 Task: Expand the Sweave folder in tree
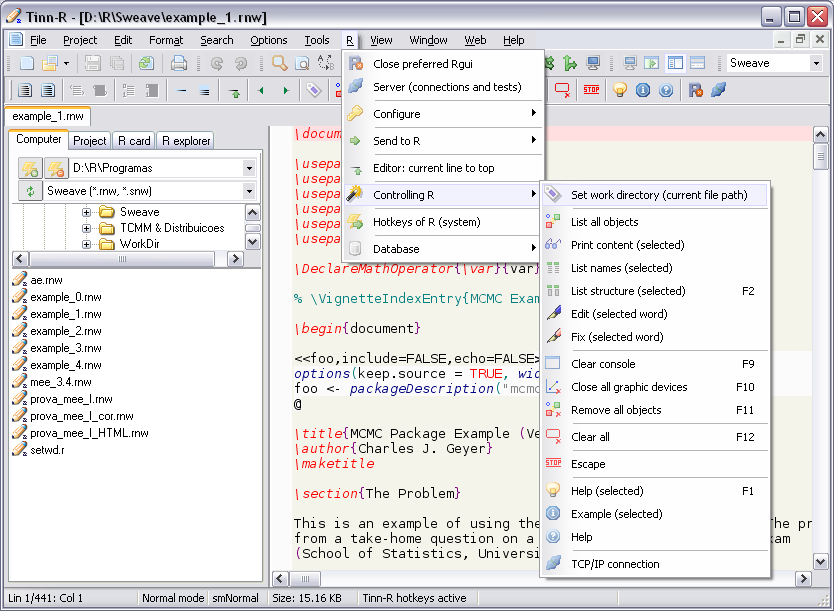[x=86, y=212]
